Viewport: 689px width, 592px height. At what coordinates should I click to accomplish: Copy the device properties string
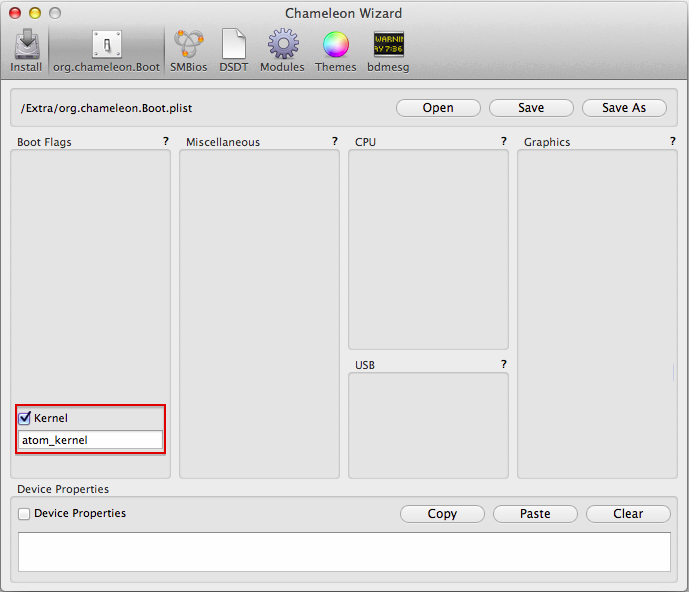click(x=442, y=514)
